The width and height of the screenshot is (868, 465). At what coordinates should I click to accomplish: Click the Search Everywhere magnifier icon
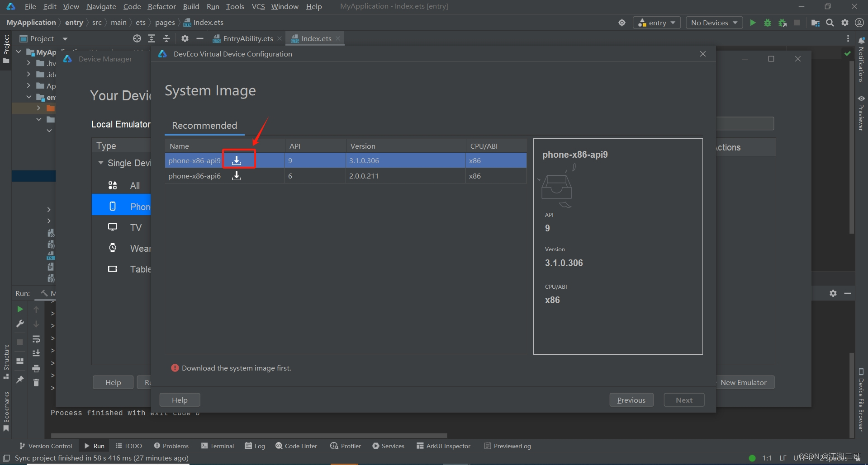point(830,23)
